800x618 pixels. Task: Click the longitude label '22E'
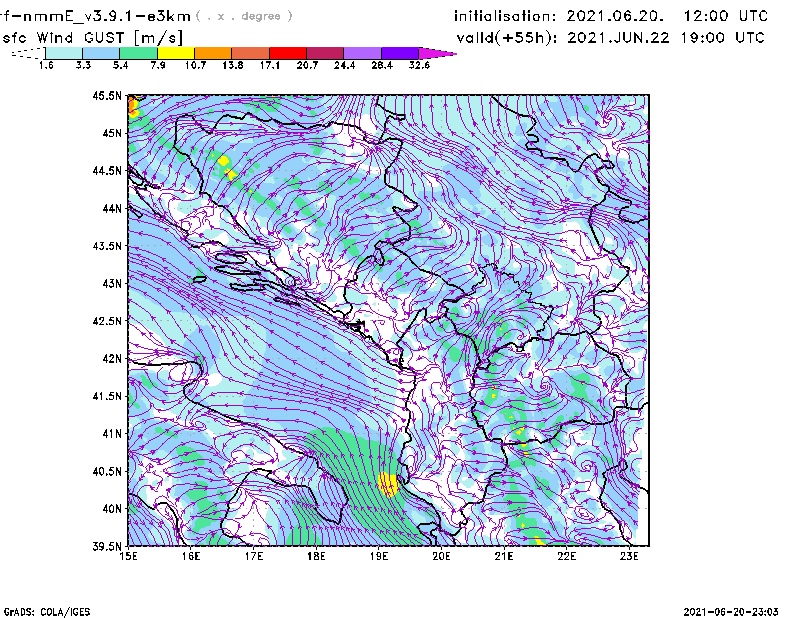coord(566,556)
